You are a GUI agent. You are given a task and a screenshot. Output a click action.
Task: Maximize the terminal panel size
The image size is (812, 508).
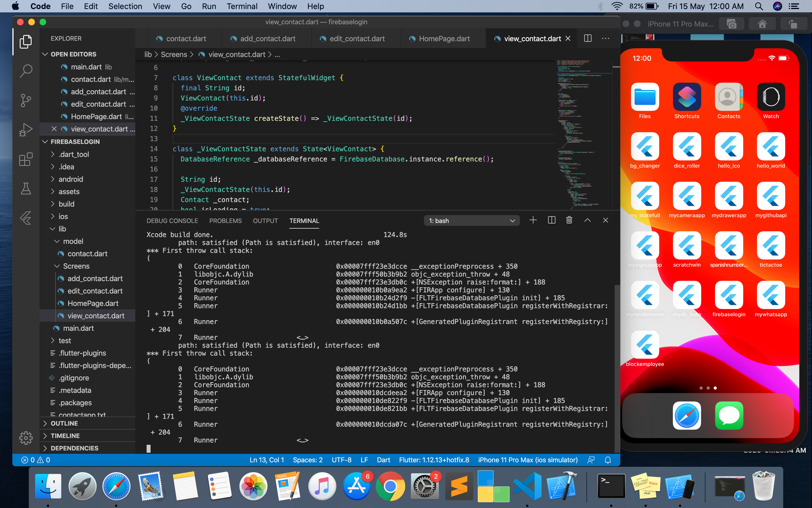click(588, 220)
